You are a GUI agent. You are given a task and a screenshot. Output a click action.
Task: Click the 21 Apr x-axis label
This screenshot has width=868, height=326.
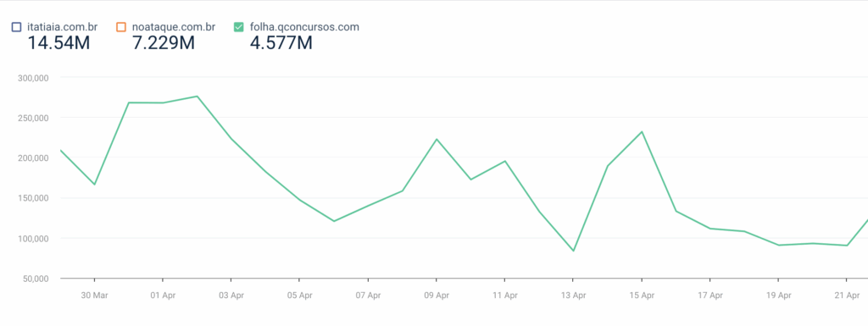pyautogui.click(x=847, y=296)
